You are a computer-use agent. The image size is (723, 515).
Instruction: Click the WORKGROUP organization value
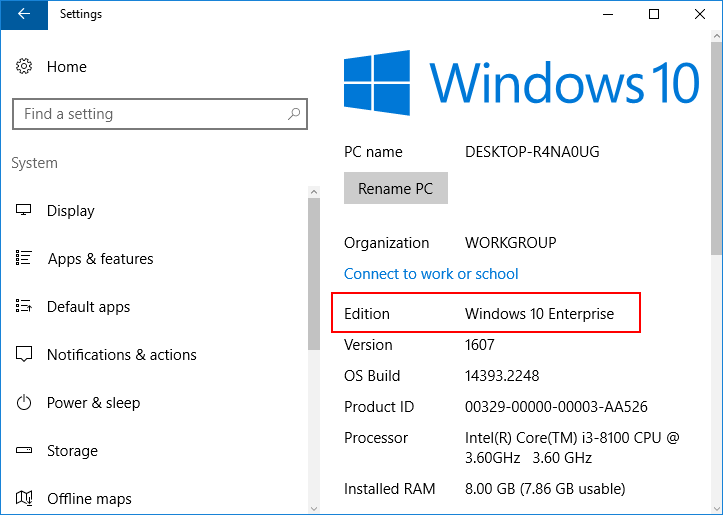tap(510, 243)
